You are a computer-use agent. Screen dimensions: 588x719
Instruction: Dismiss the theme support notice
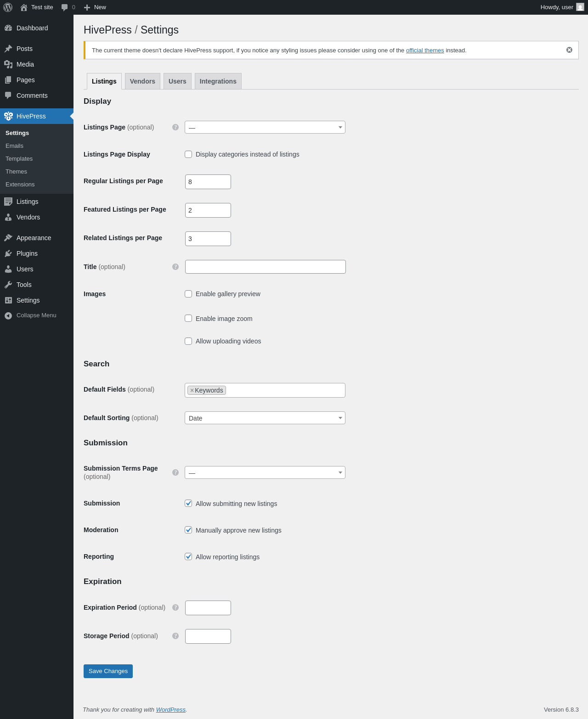569,50
